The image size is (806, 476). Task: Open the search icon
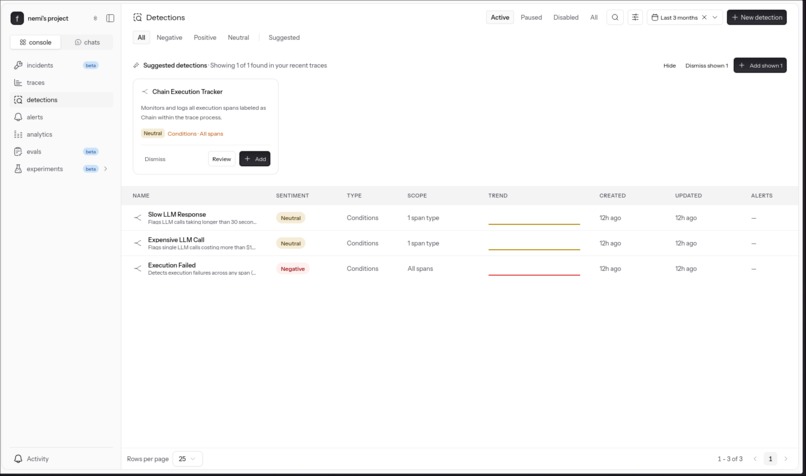click(x=615, y=17)
